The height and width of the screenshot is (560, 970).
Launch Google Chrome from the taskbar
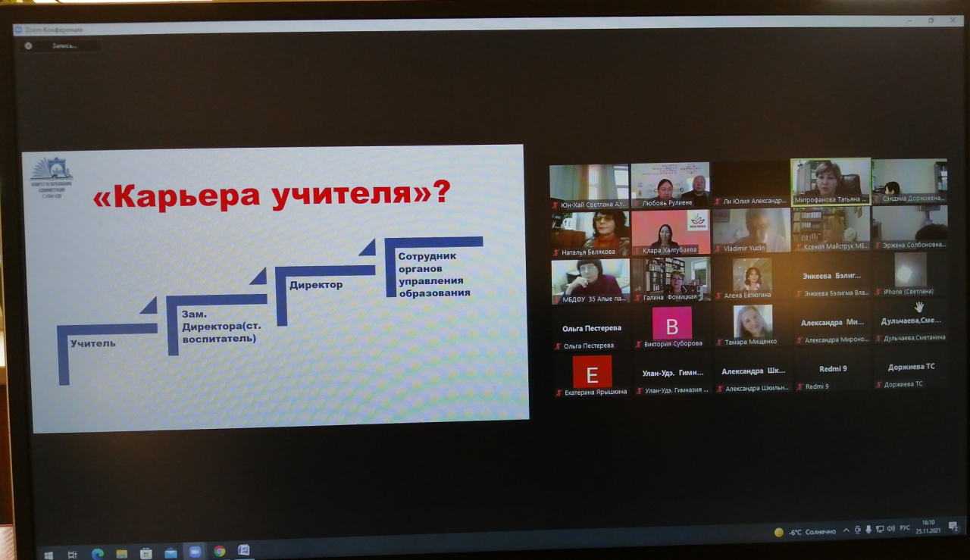(220, 552)
